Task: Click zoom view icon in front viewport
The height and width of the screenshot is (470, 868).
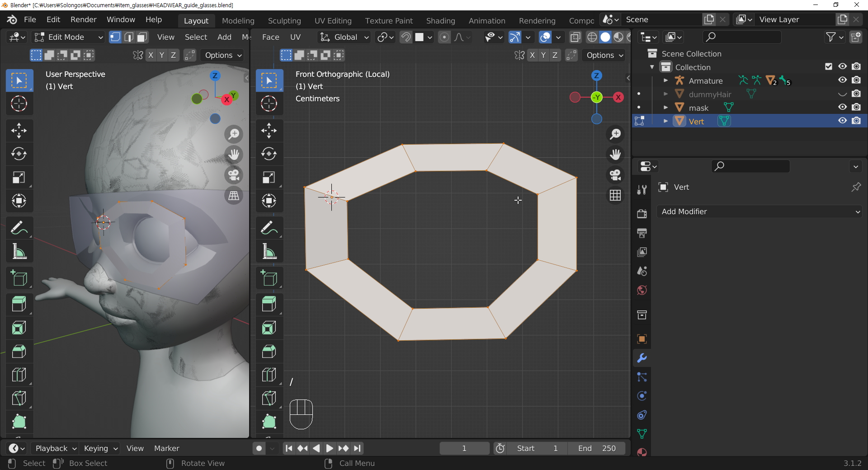Action: (x=615, y=134)
